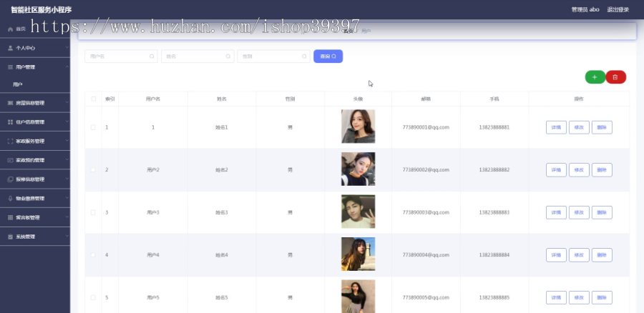Click the clipboard icon beside 系统管理
The width and height of the screenshot is (644, 313).
11,237
